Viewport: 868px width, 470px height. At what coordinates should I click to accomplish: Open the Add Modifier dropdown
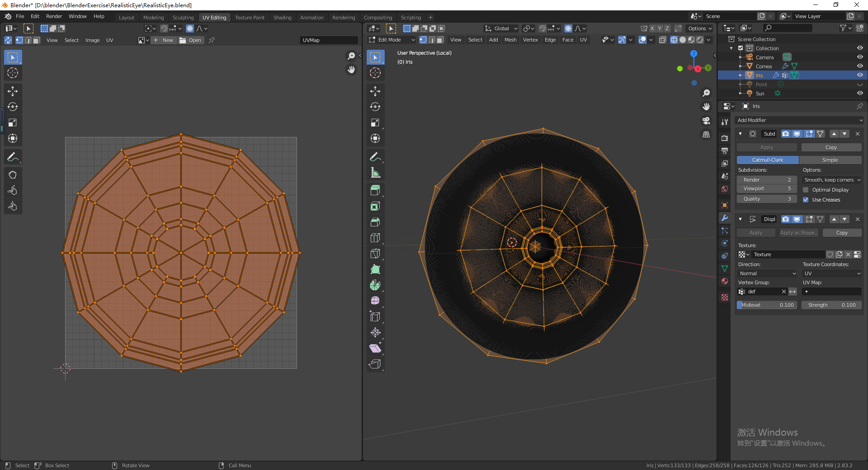pos(799,120)
